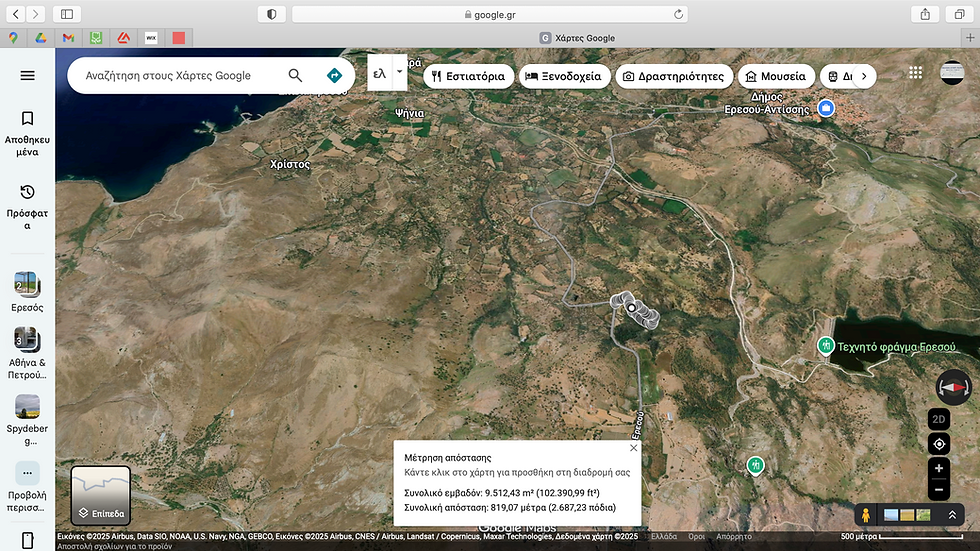
Task: Switch to the pinned red square tab
Action: pos(178,38)
